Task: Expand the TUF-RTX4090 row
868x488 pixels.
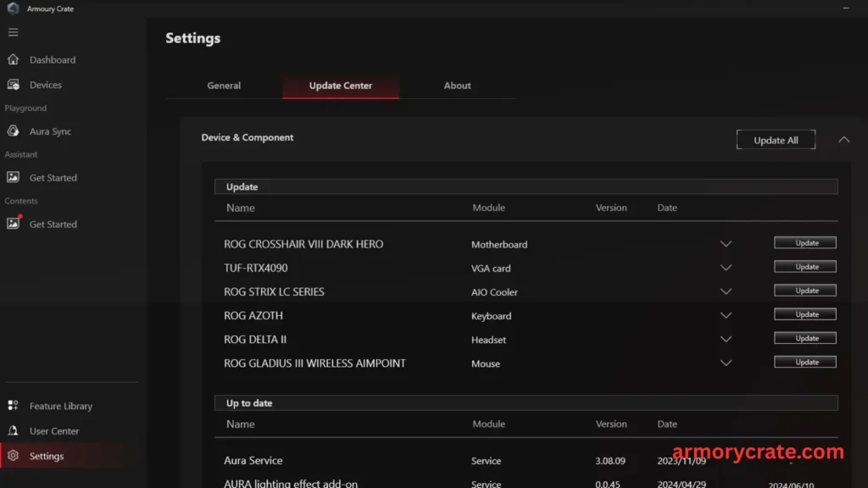Action: 726,267
